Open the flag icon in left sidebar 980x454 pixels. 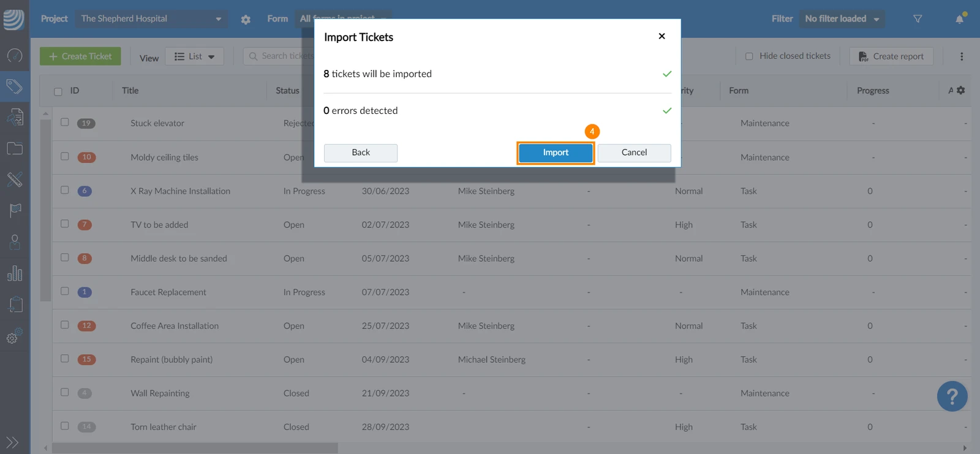tap(15, 211)
